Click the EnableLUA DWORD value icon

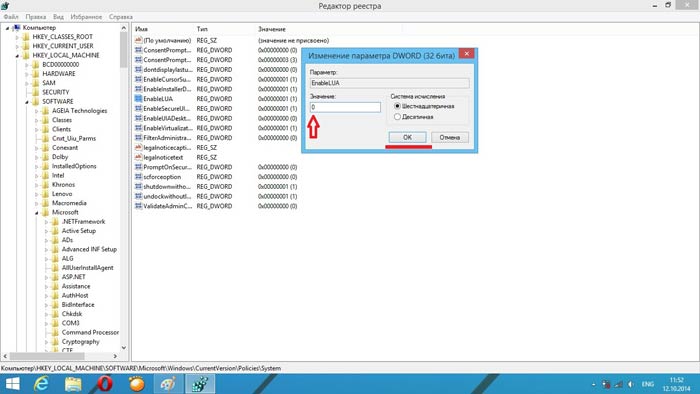point(138,99)
